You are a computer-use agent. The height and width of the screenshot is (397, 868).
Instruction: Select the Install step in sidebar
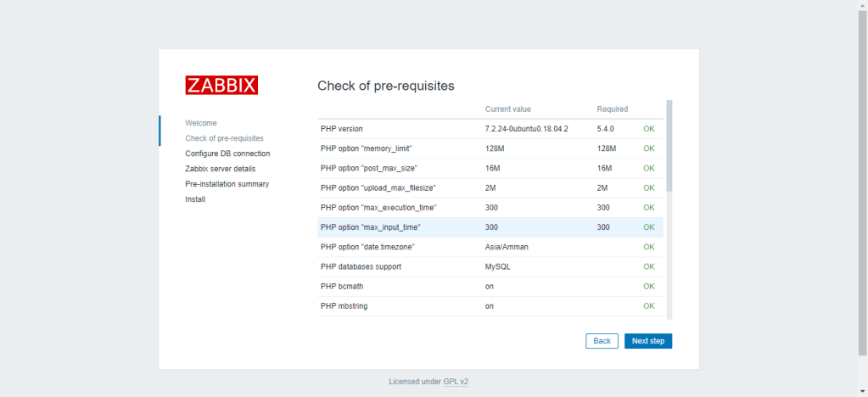coord(195,199)
